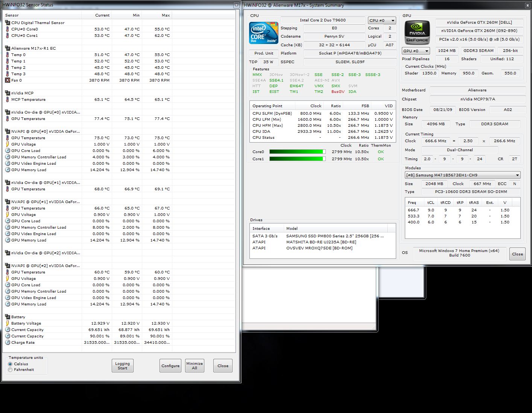
Task: Click Close button in Sensor Status window
Action: coord(223,366)
